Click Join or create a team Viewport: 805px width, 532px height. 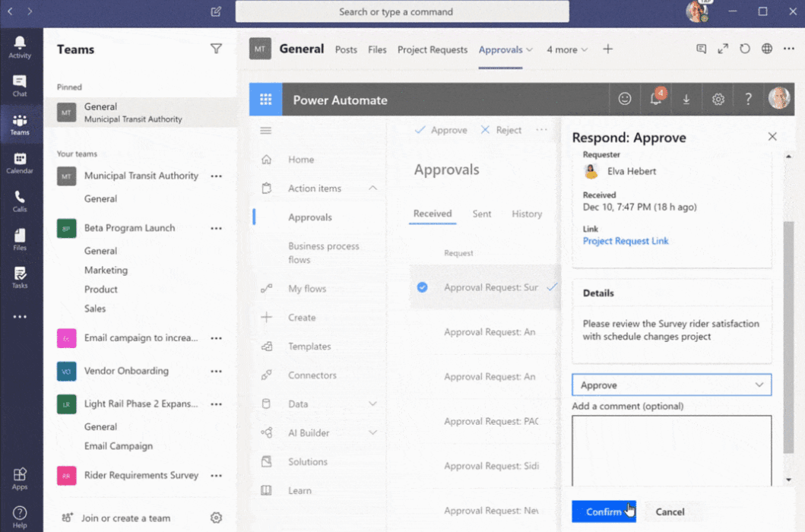point(116,518)
